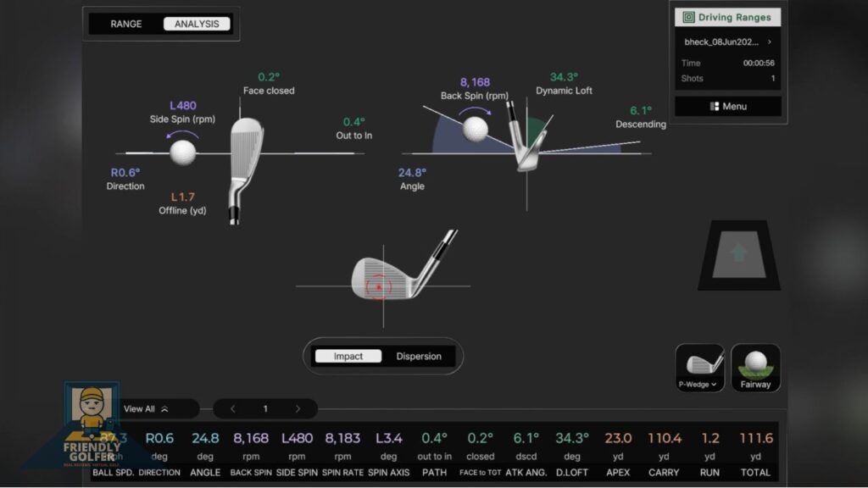
Task: Select the ANALYSIS tab
Action: pyautogui.click(x=197, y=24)
